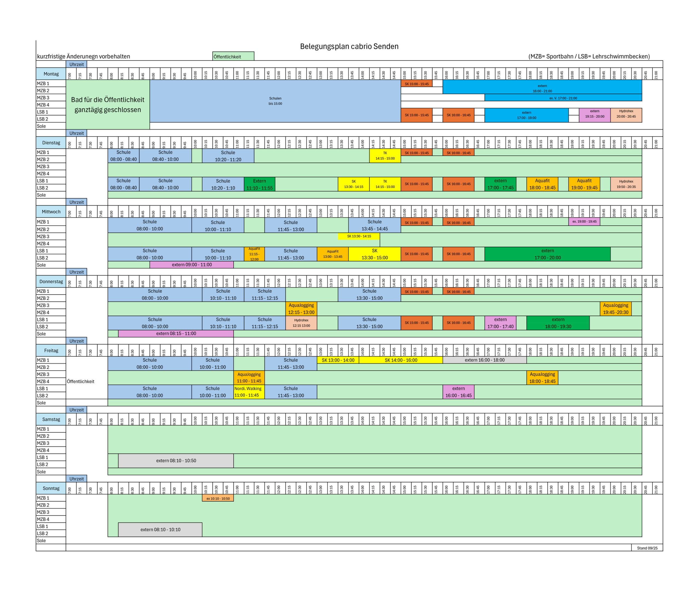Select the 'Sonntag' day header cell

coord(51,489)
